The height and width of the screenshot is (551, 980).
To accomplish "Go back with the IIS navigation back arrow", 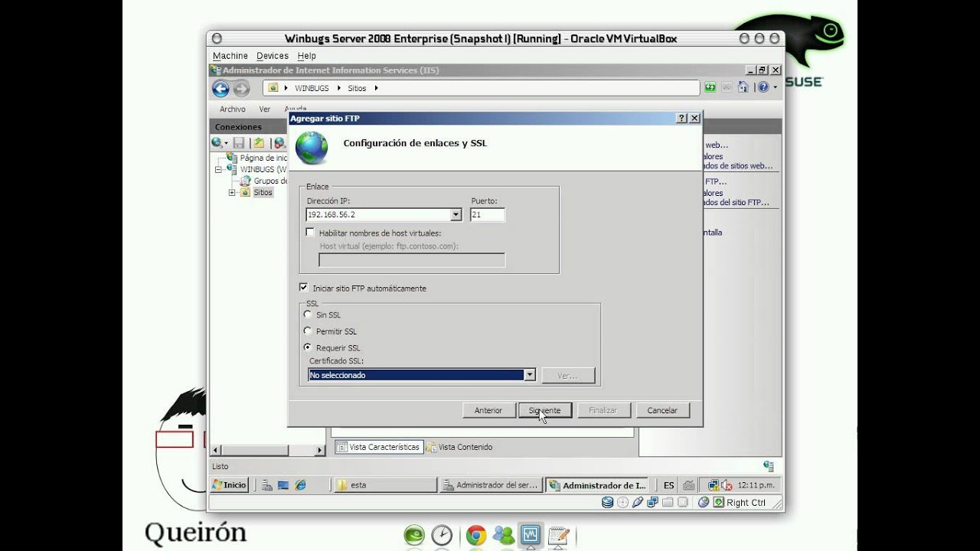I will pos(220,89).
